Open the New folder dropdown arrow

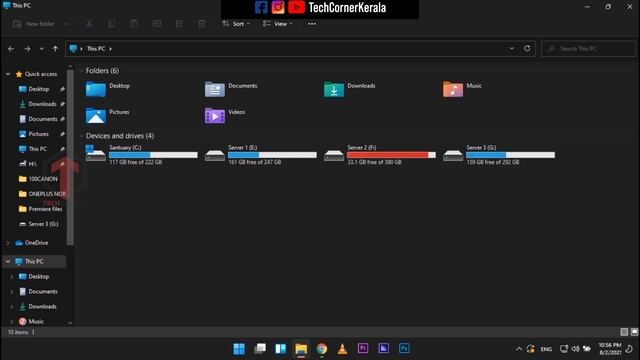click(66, 24)
